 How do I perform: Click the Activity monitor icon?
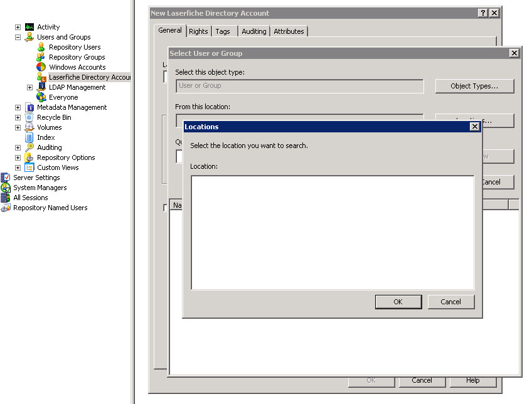coord(29,27)
